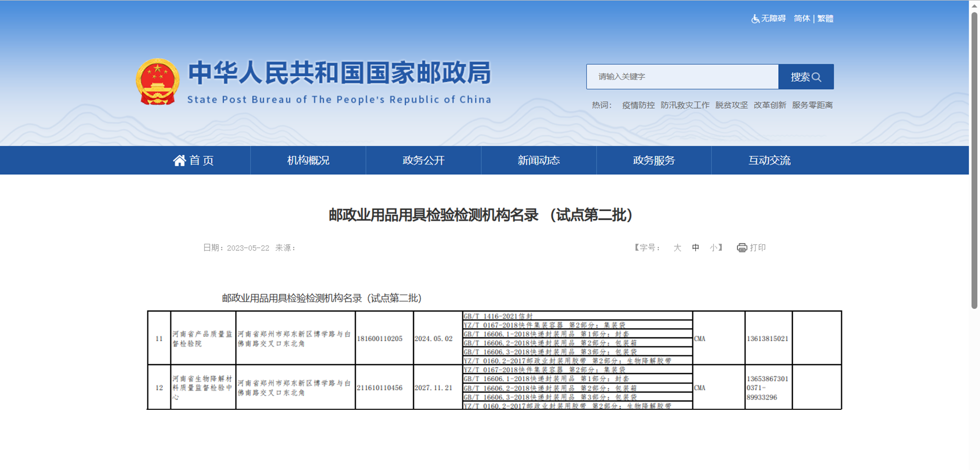Open the 防汛救灾工作 hot keyword
980x470 pixels.
point(685,105)
